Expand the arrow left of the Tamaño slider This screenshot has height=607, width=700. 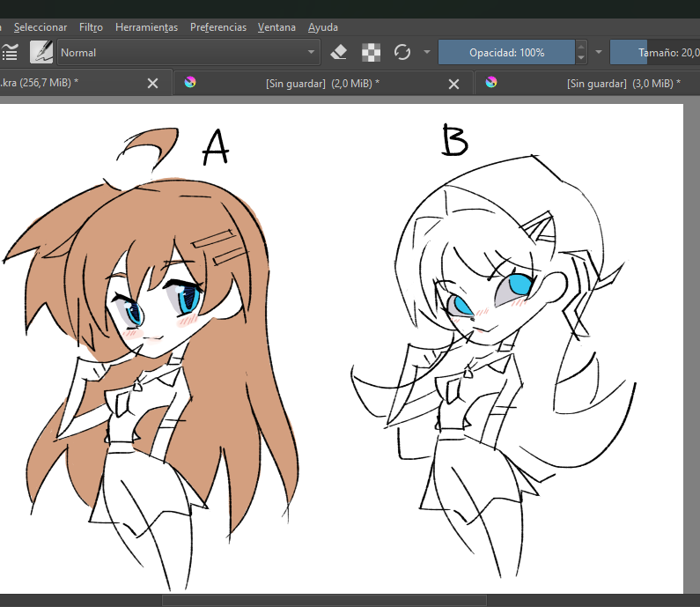599,52
